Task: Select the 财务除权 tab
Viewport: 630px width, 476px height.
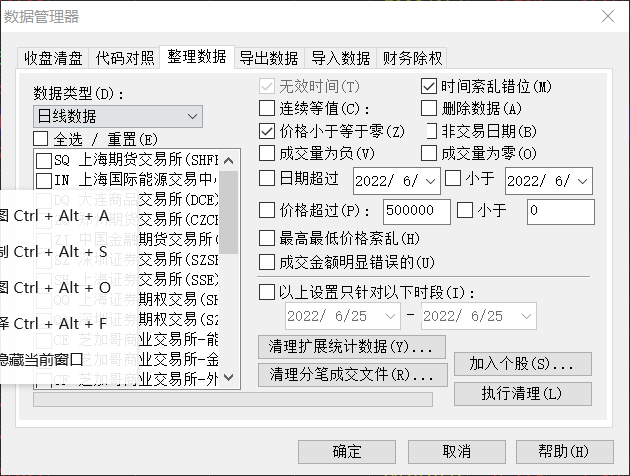Action: pyautogui.click(x=412, y=58)
